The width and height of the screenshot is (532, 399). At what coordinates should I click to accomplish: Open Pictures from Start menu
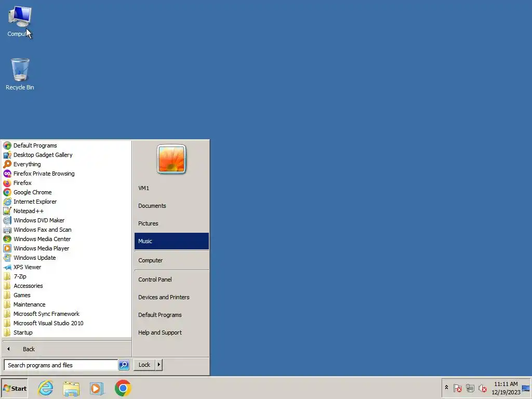(x=171, y=223)
